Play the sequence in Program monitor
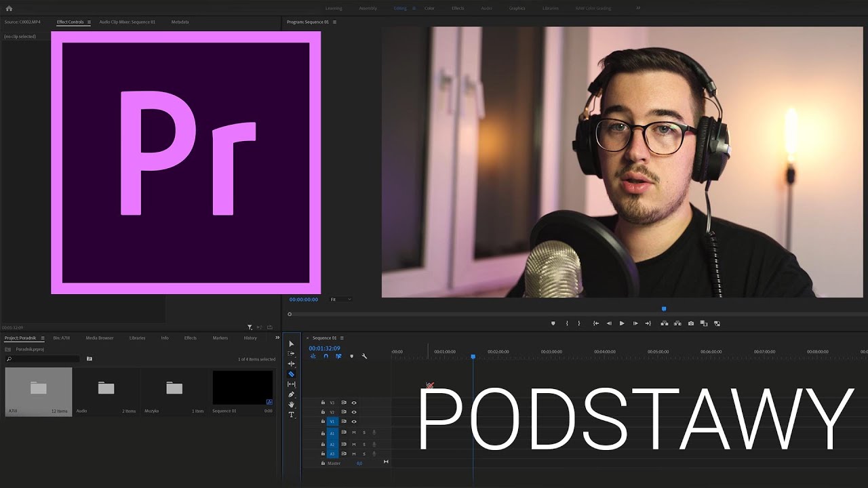 622,323
